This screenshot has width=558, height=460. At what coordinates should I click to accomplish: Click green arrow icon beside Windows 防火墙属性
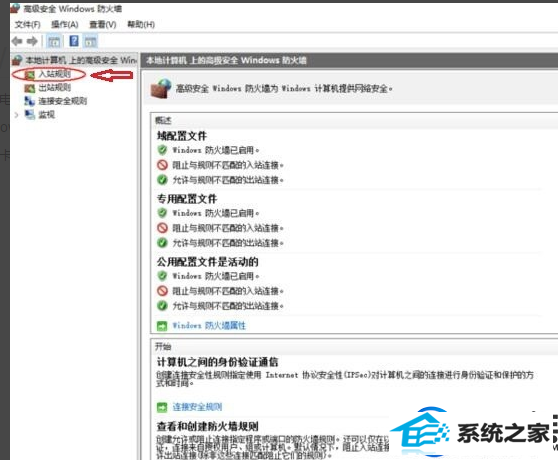(x=162, y=326)
